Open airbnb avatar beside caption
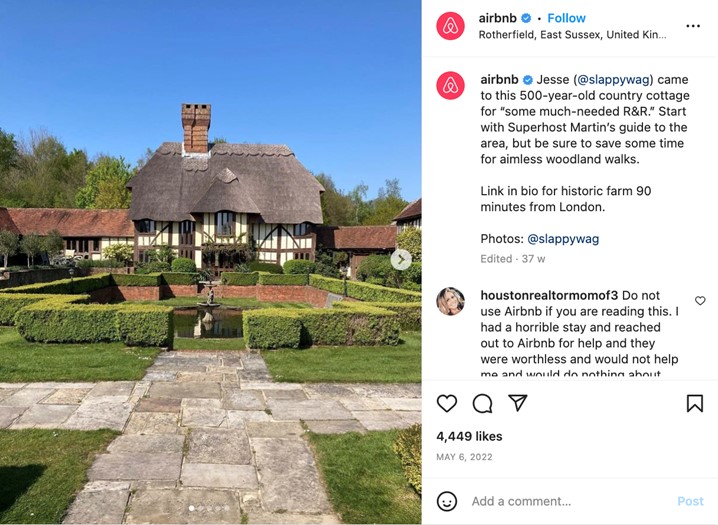This screenshot has width=718, height=525. tap(450, 85)
